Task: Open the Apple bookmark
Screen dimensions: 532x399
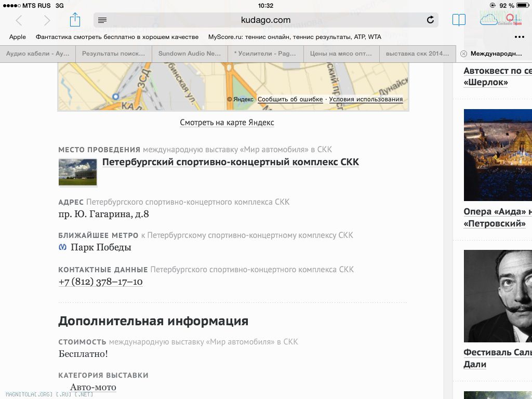Action: [17, 37]
